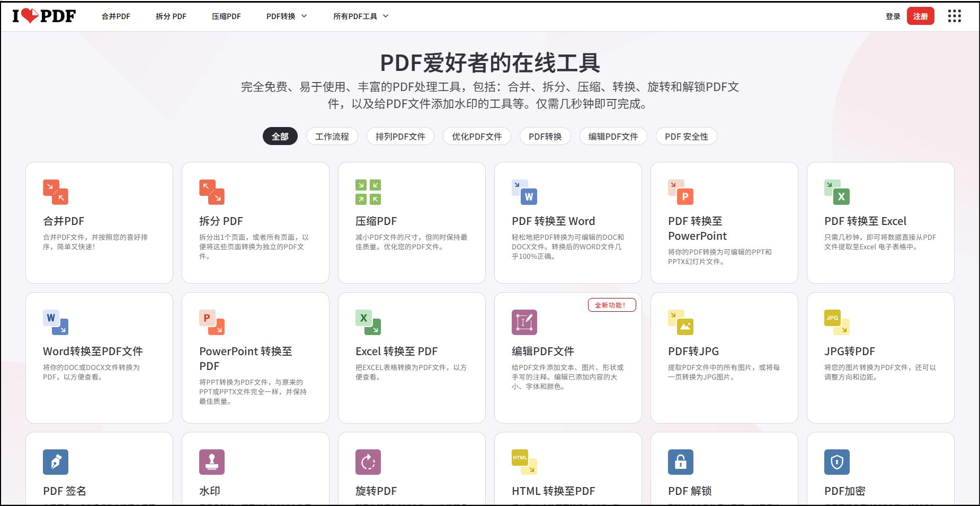Click the red 注册 sign-up button
The width and height of the screenshot is (980, 506).
(921, 16)
